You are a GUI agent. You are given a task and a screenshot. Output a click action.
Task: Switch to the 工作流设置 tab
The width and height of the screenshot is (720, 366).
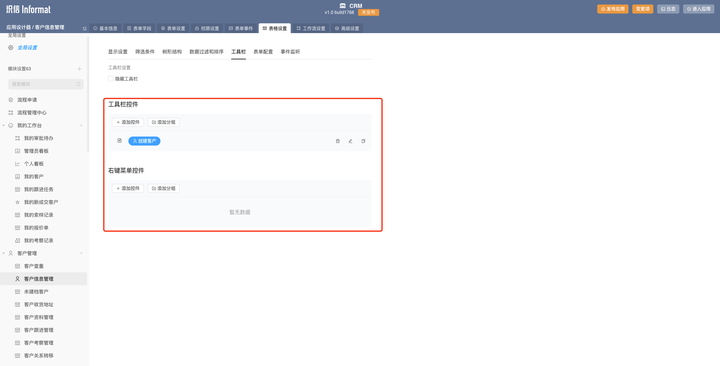click(311, 28)
